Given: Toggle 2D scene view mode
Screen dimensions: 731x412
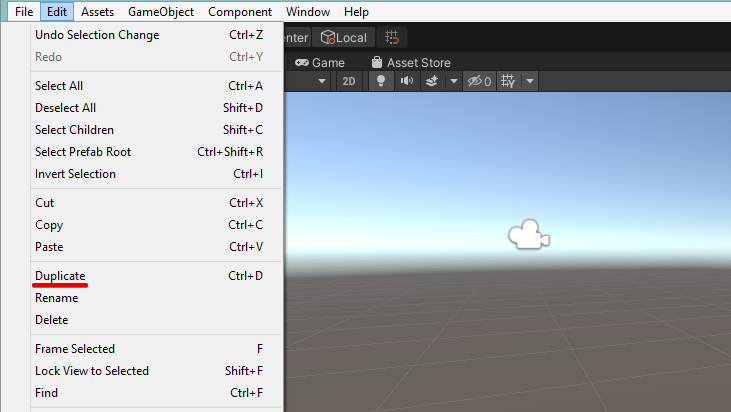Looking at the screenshot, I should click(349, 81).
